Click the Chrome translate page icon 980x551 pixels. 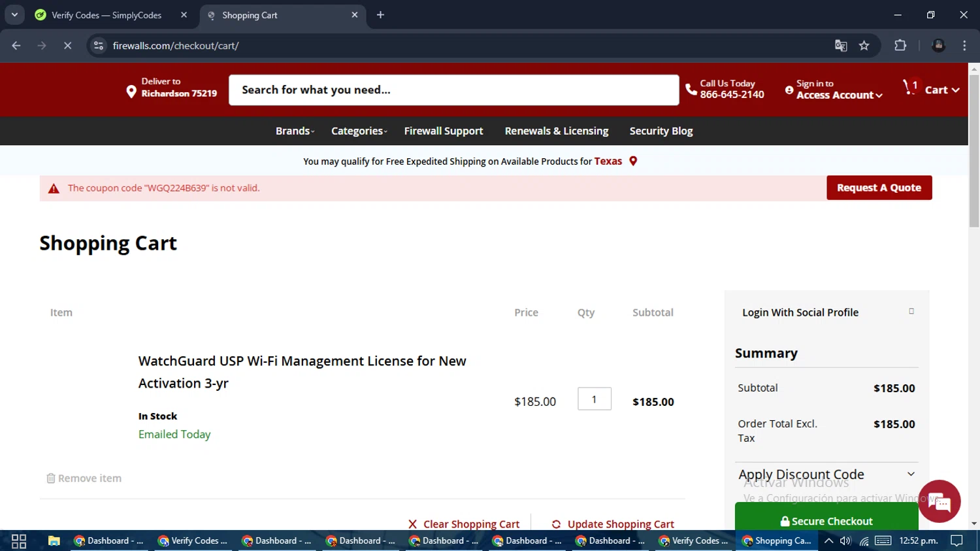coord(841,46)
